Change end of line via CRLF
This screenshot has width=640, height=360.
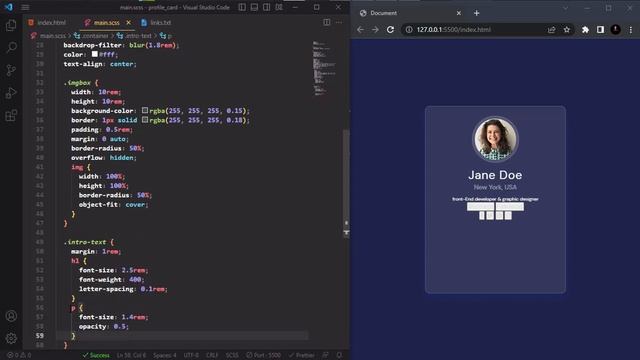(x=212, y=355)
